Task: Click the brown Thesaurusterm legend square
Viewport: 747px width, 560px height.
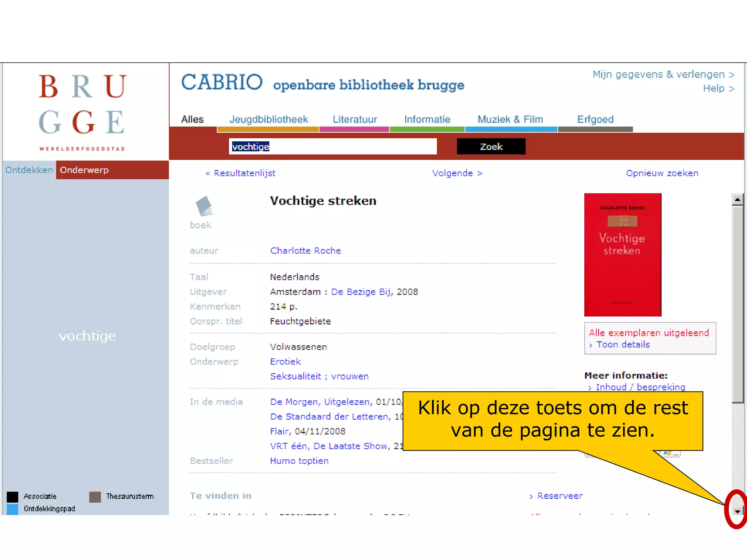Action: pyautogui.click(x=95, y=497)
